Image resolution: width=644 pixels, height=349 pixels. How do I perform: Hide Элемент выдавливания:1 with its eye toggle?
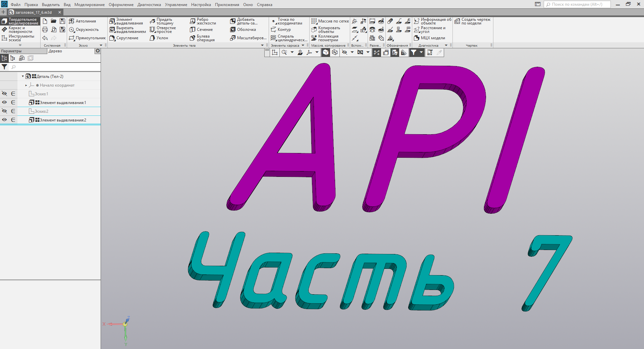pos(4,102)
